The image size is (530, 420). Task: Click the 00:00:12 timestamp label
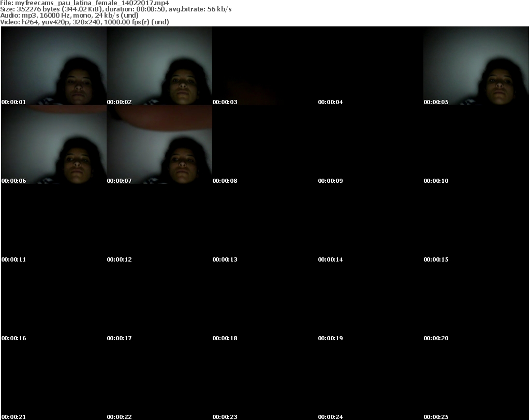pyautogui.click(x=120, y=259)
